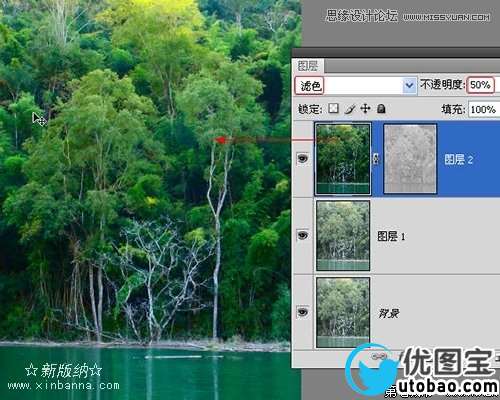Click the lock transparent pixels icon
The height and width of the screenshot is (400, 500).
pos(334,108)
